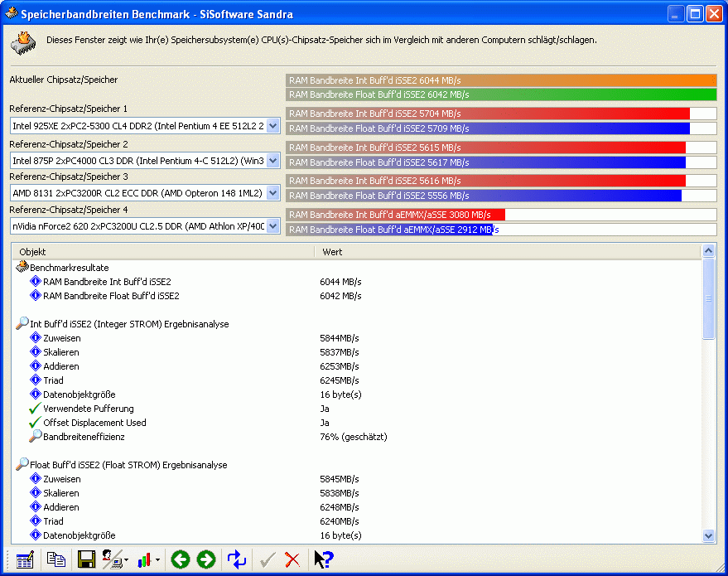Click the user/computer connection icon

112,559
